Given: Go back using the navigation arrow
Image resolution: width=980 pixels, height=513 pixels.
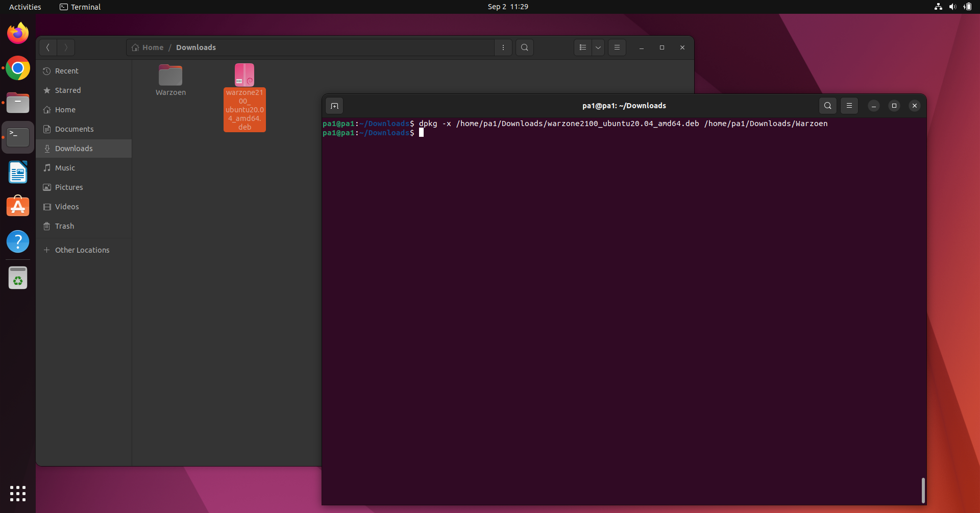Looking at the screenshot, I should coord(47,47).
